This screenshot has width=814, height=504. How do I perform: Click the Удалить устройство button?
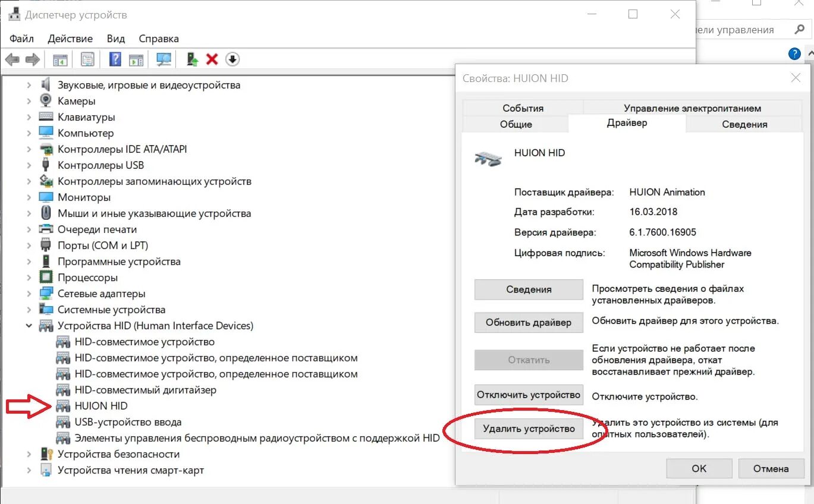[529, 429]
